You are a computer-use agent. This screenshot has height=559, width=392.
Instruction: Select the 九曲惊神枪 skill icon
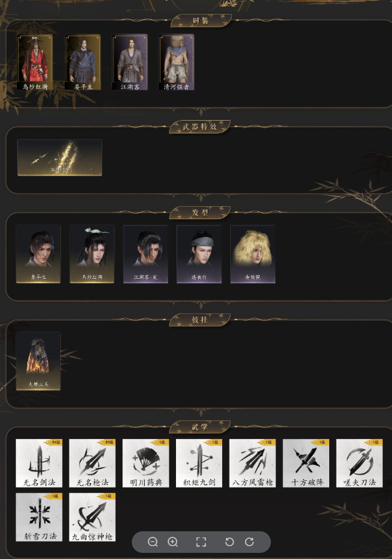point(92,517)
